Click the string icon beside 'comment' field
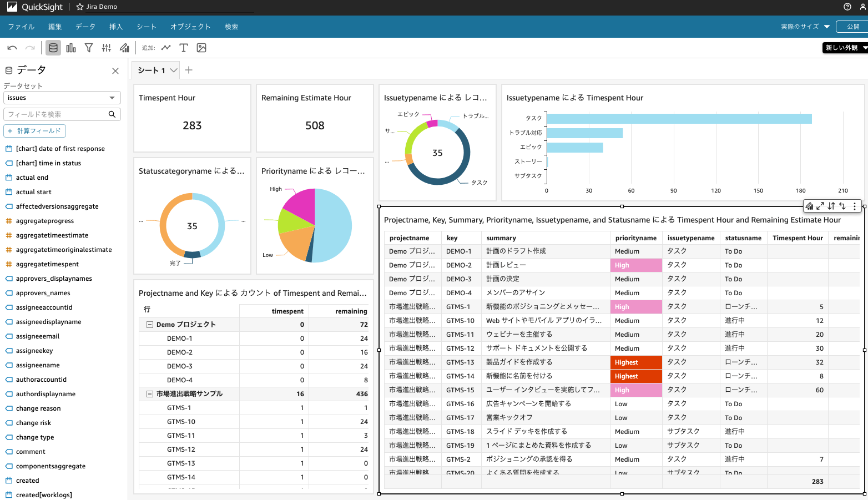Screen dimensions: 868x500 click(x=9, y=452)
